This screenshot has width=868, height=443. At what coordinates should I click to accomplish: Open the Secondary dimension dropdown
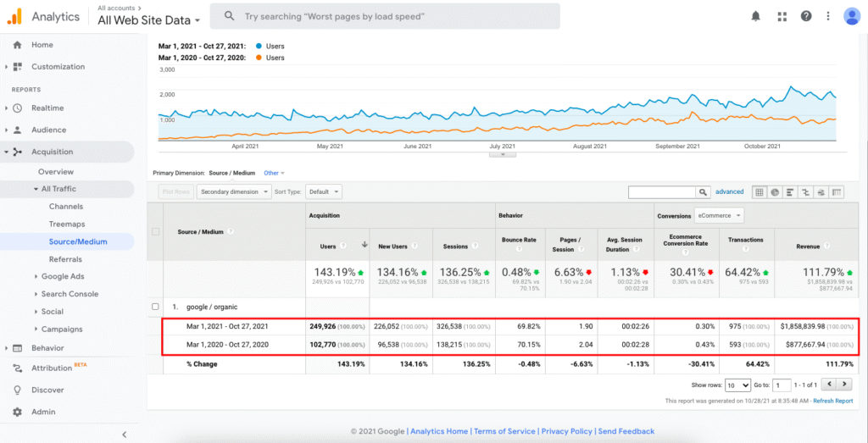tap(232, 192)
